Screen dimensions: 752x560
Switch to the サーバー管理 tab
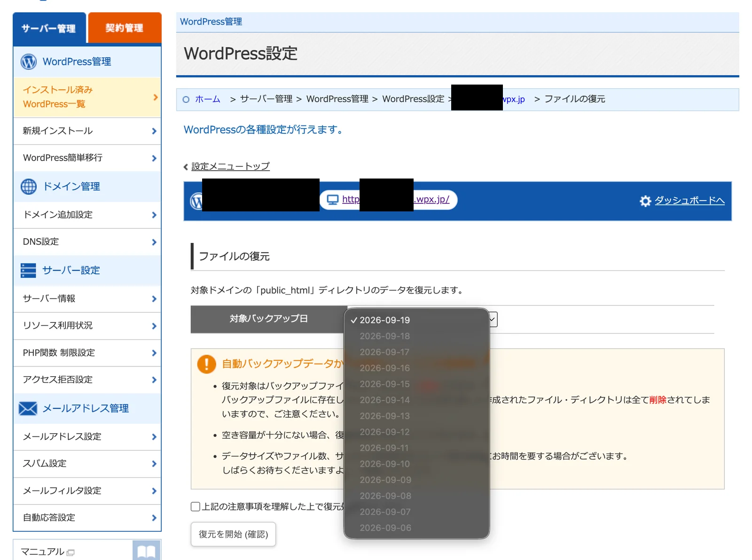(49, 28)
